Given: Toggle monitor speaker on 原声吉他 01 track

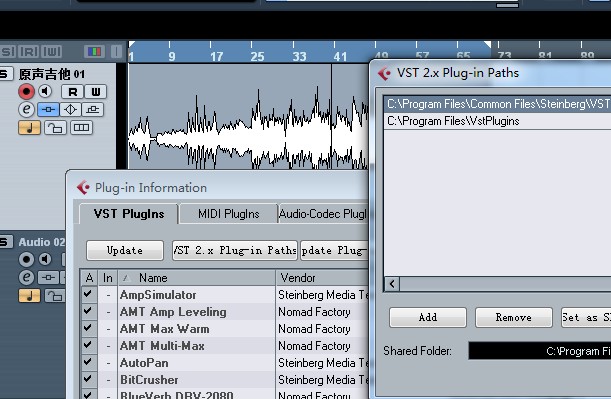Looking at the screenshot, I should coord(46,92).
